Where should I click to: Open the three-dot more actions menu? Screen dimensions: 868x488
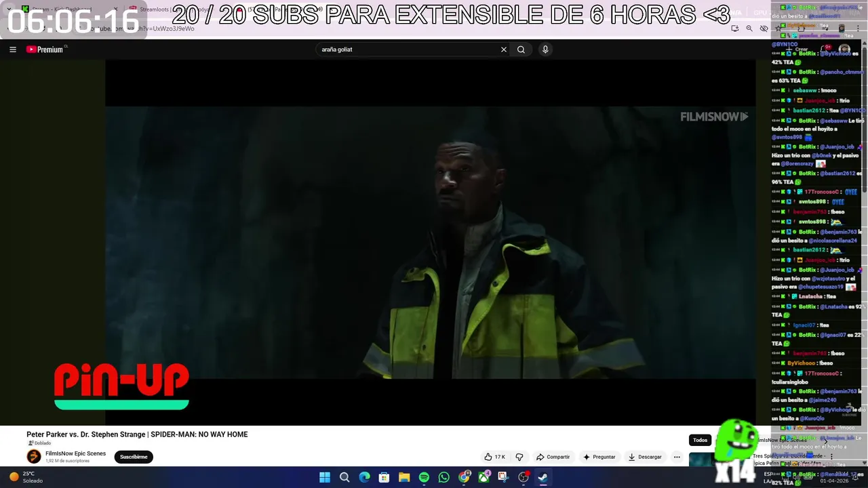pos(677,457)
